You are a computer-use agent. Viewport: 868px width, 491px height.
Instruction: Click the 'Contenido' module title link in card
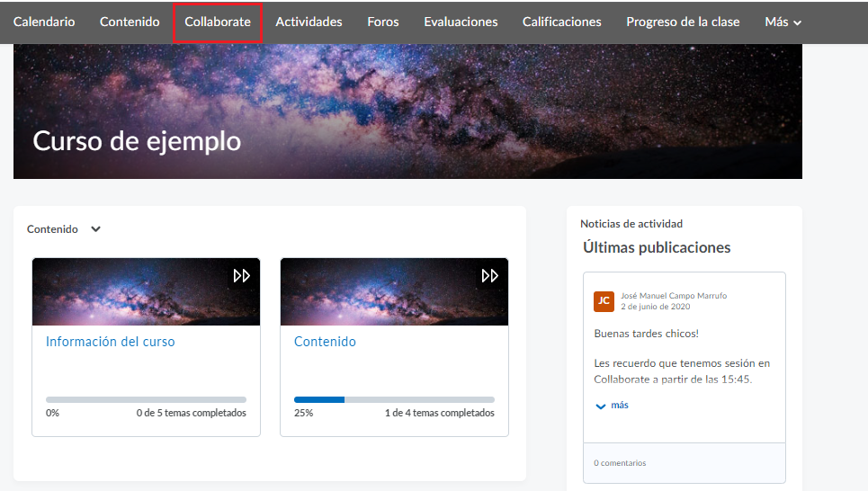coord(325,342)
